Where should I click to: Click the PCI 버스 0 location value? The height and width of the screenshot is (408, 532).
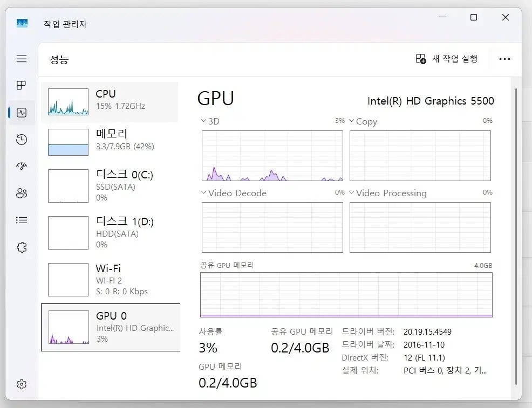(445, 370)
